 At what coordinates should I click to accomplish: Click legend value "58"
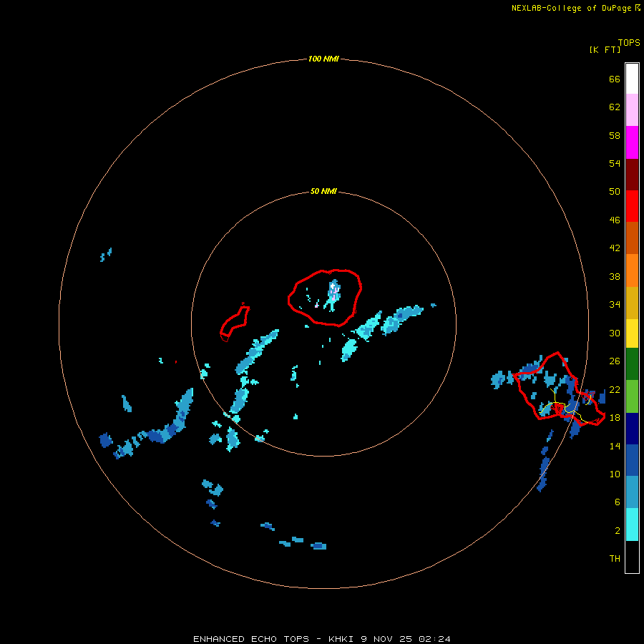615,135
